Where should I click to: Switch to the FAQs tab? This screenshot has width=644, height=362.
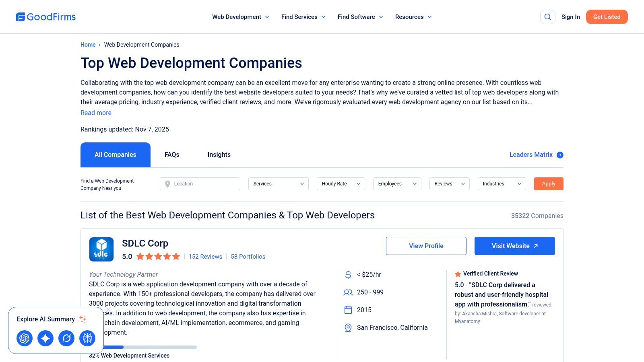click(171, 154)
